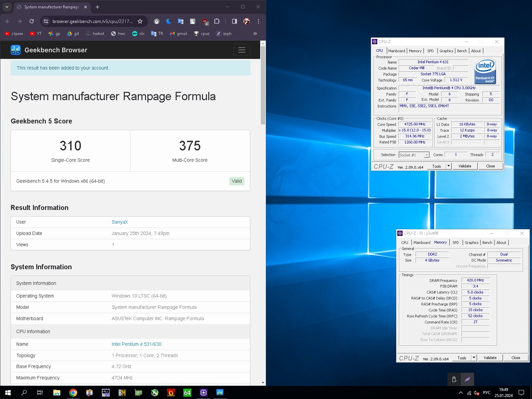Open the BM benchmark app on taskbar

[x=122, y=393]
